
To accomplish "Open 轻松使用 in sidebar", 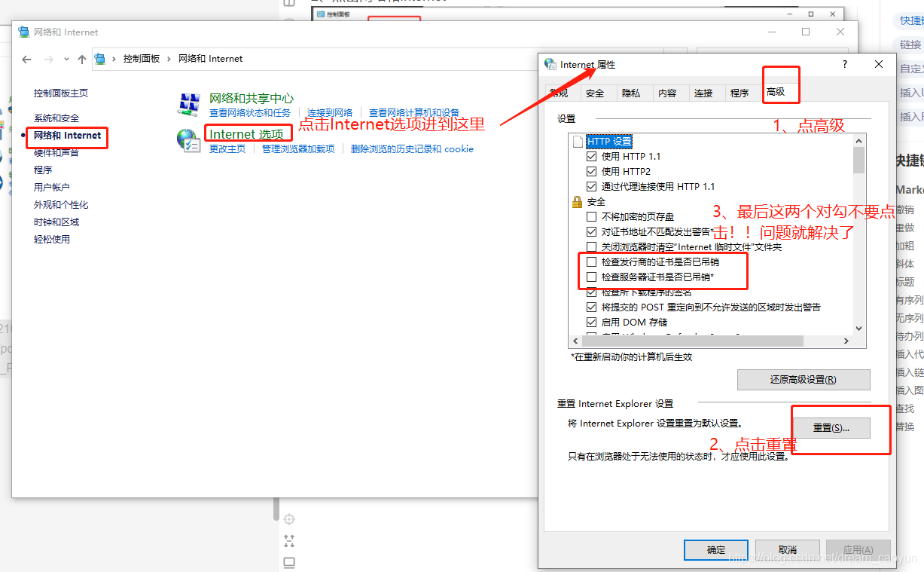I will click(x=52, y=240).
